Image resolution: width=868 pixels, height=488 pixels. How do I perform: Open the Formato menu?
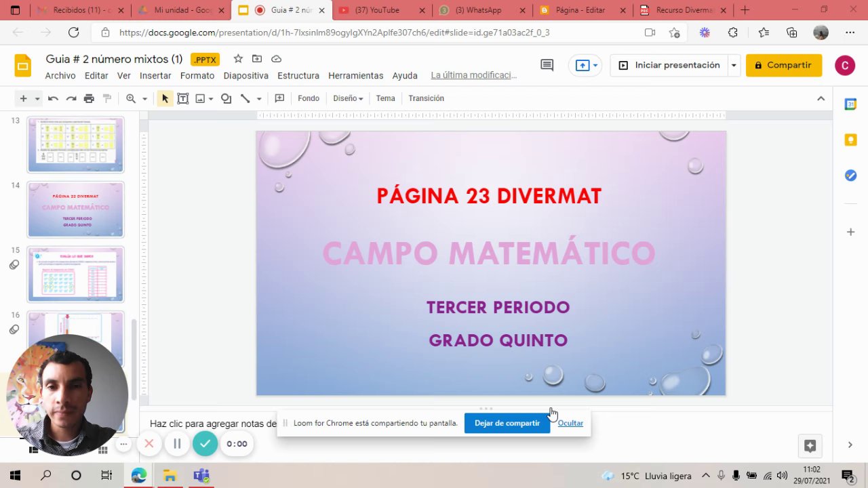click(x=197, y=76)
